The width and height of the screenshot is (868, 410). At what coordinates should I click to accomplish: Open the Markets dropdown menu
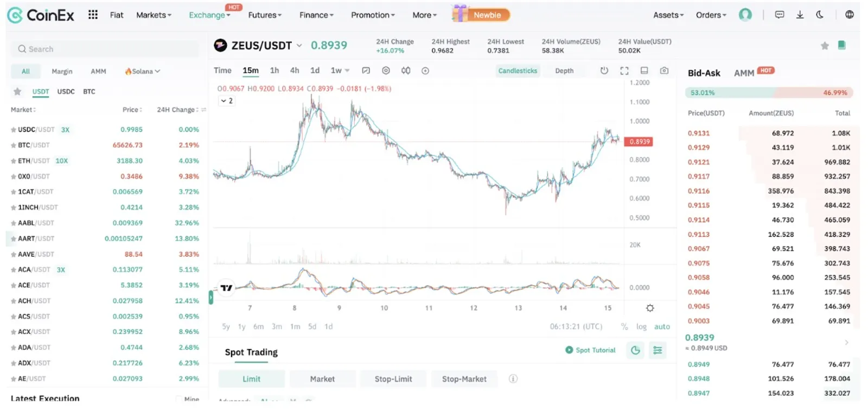tap(154, 15)
